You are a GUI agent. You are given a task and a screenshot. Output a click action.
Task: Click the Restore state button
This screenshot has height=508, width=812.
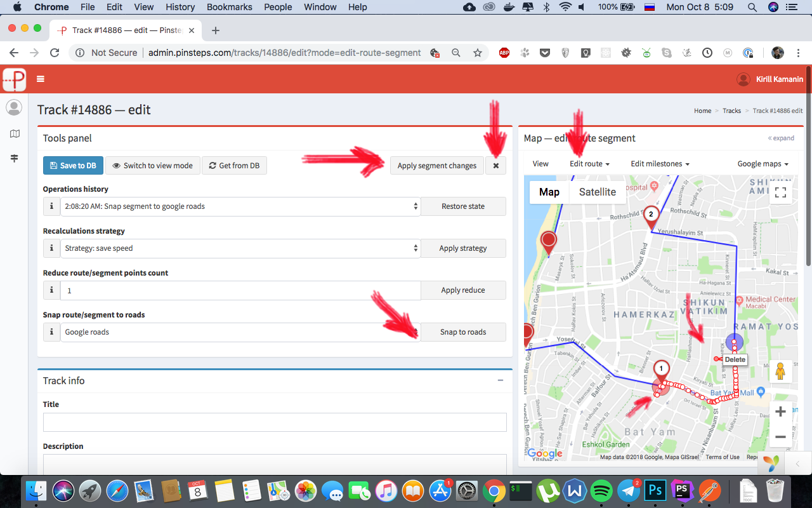[463, 206]
